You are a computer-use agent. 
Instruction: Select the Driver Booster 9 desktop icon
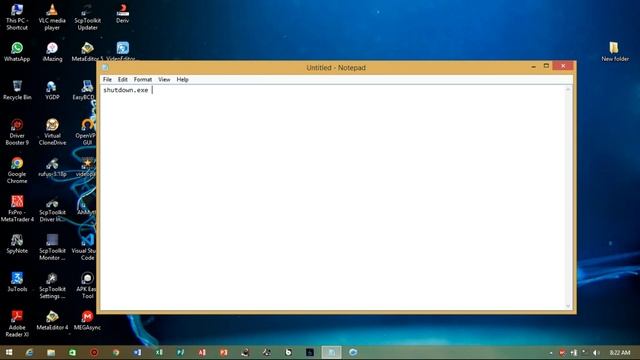pos(17,132)
